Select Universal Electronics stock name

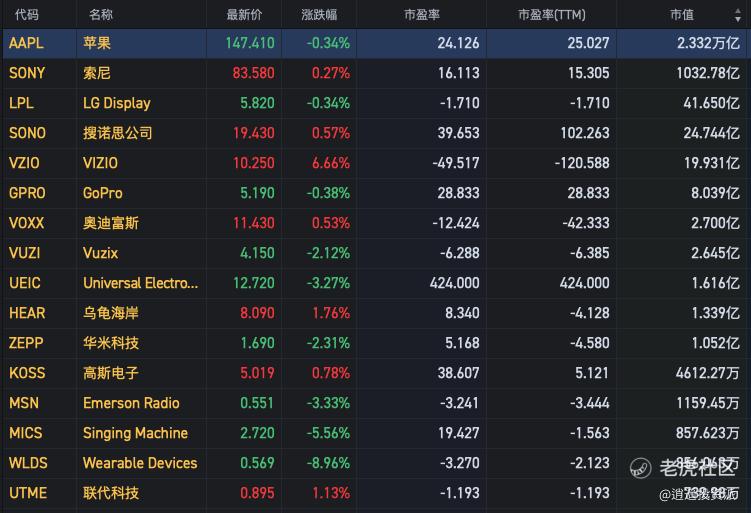pos(141,283)
